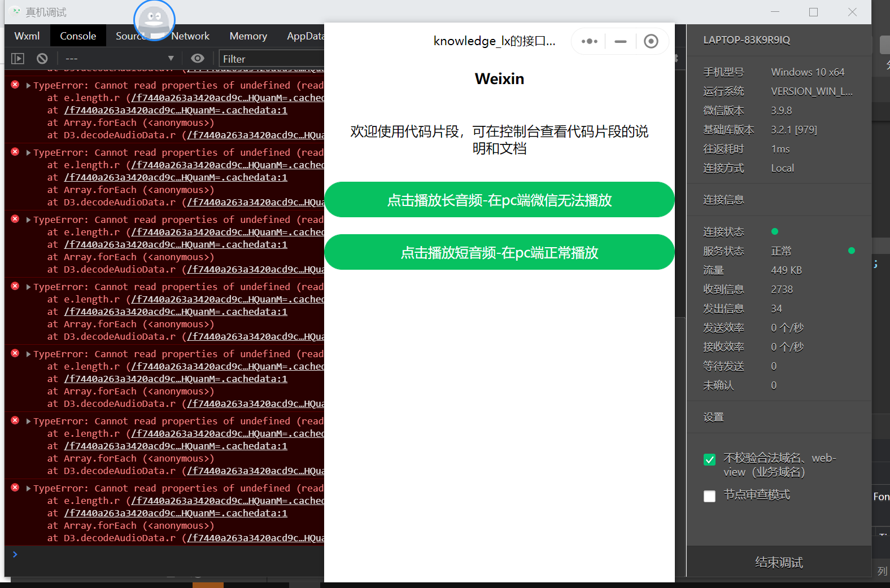Click the 服务状态 green indicator dot
The width and height of the screenshot is (890, 588).
click(852, 251)
